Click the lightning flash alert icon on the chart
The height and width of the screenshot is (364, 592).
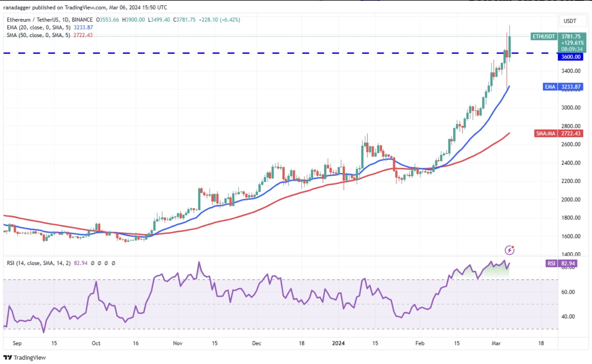(510, 250)
